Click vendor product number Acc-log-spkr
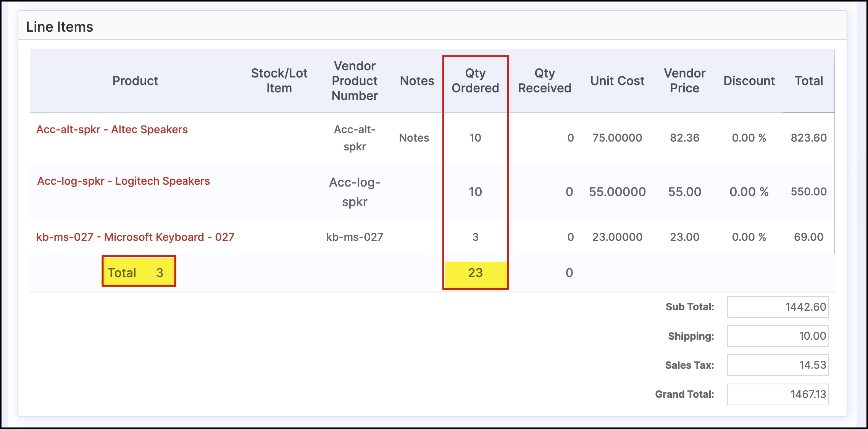This screenshot has height=429, width=868. pyautogui.click(x=355, y=192)
